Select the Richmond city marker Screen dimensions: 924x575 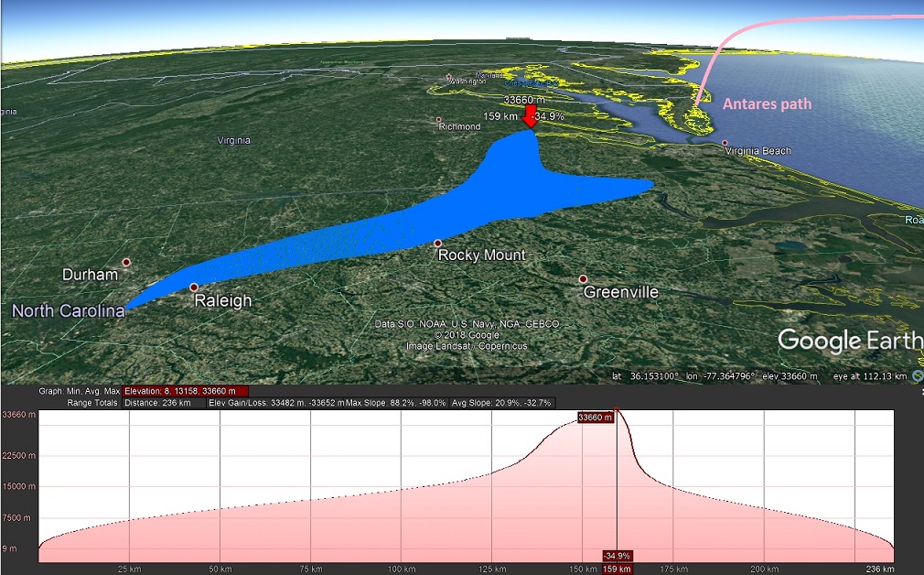click(x=439, y=120)
